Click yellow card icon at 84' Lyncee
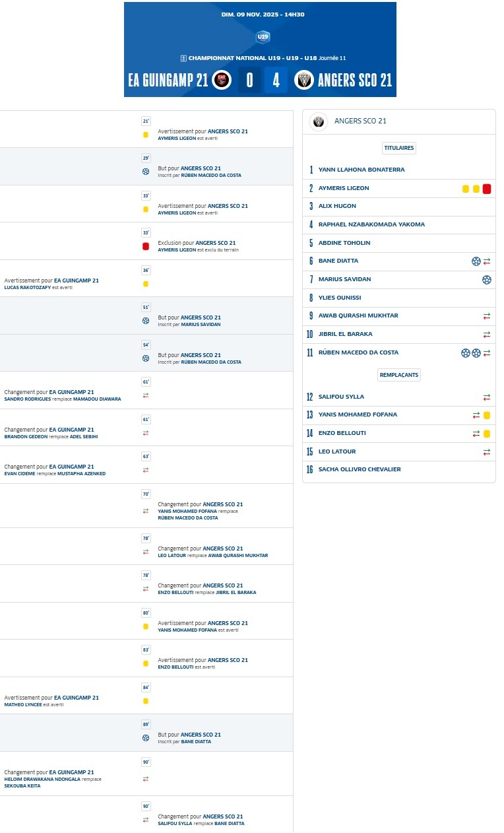The image size is (504, 833). (146, 701)
